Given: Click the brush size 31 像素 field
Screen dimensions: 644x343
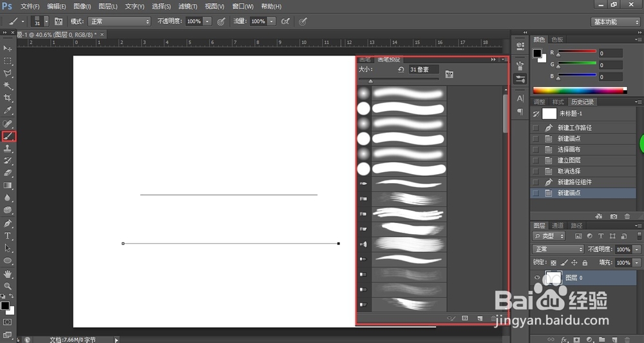Looking at the screenshot, I should pos(424,70).
